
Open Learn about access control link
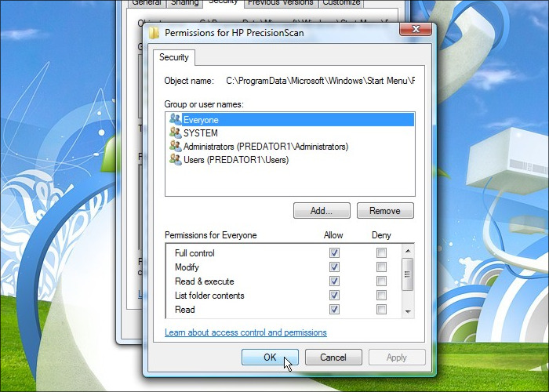click(245, 332)
